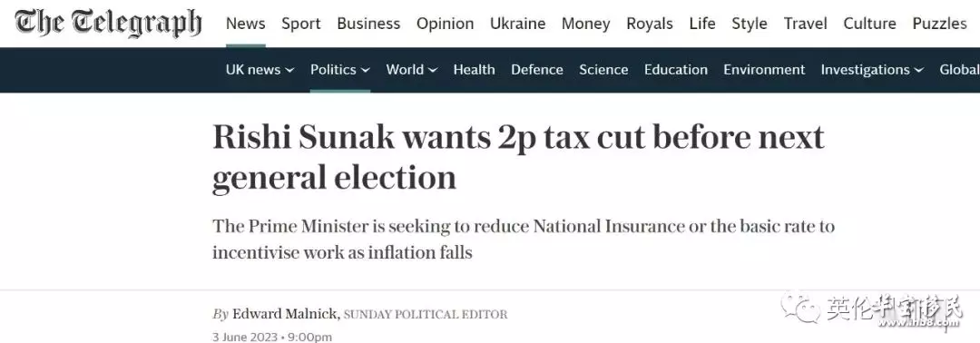Expand the Investigations dropdown

coord(872,70)
